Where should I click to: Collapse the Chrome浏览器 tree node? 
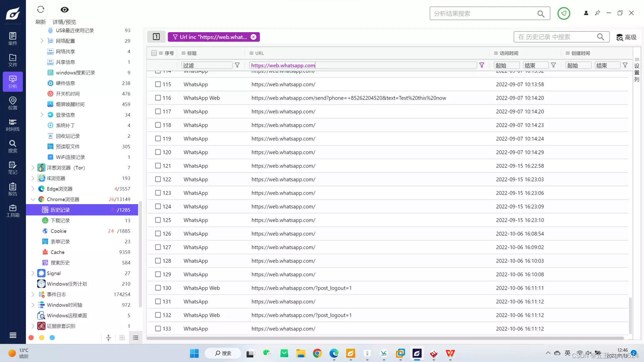33,199
